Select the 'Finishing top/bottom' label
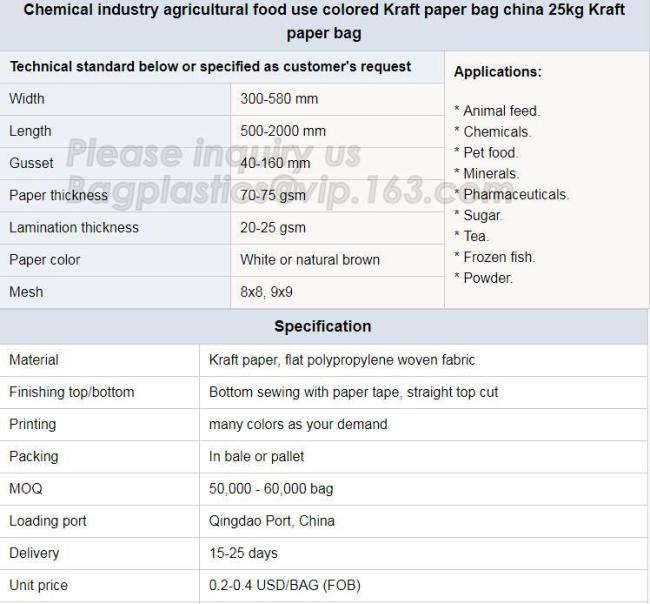The height and width of the screenshot is (604, 650). click(x=71, y=392)
